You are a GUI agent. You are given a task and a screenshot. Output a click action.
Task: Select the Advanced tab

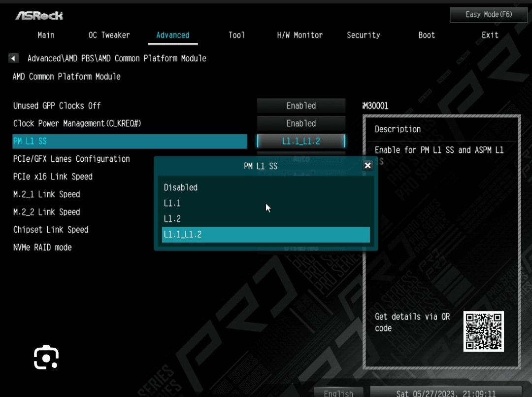[173, 35]
